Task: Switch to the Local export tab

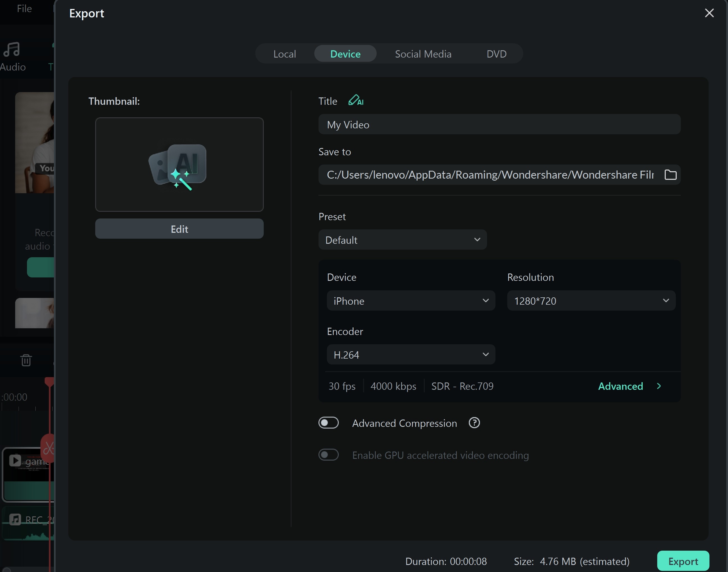Action: point(285,54)
